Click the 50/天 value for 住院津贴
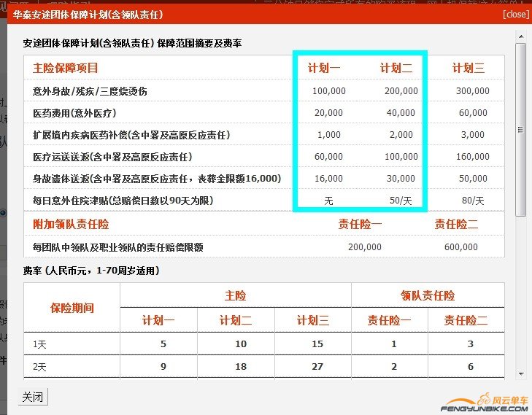Screen dimensions: 532x415 click(401, 201)
